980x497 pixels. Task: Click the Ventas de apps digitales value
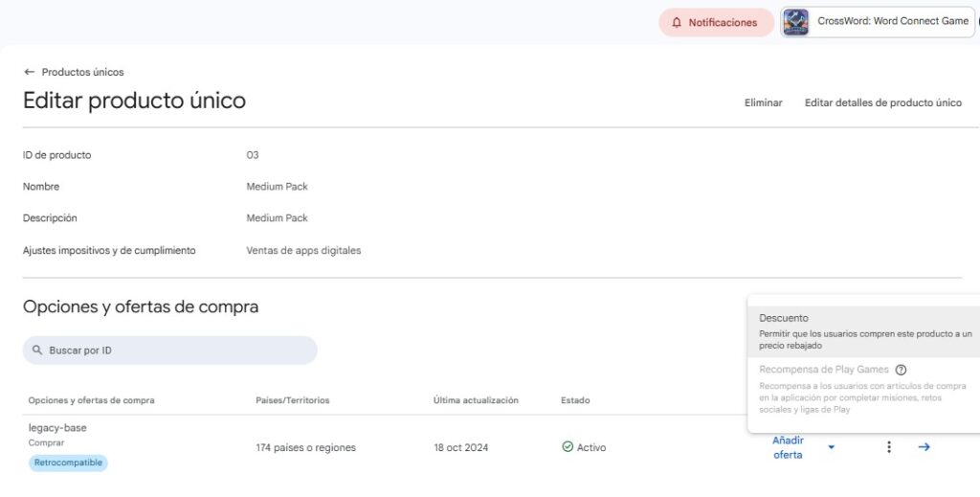point(303,251)
